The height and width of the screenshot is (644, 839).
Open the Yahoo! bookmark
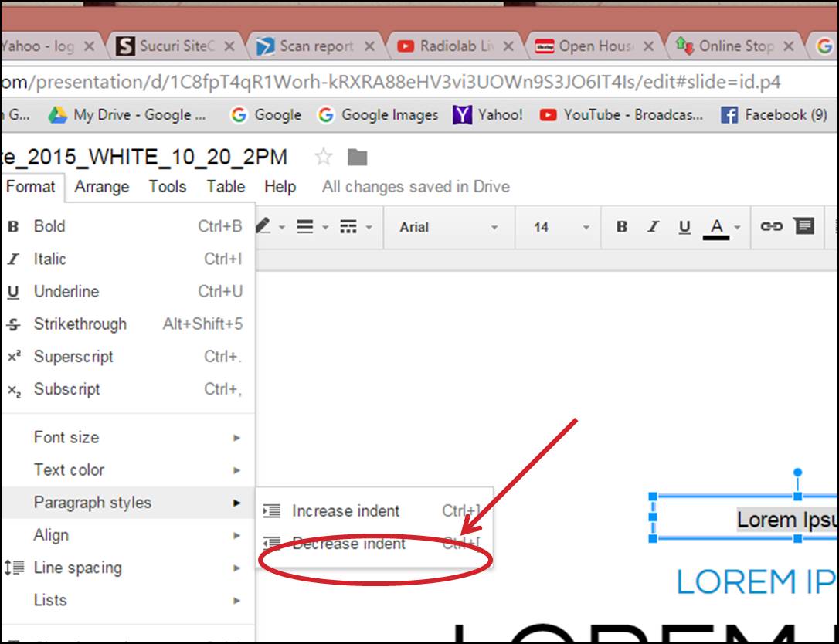487,114
